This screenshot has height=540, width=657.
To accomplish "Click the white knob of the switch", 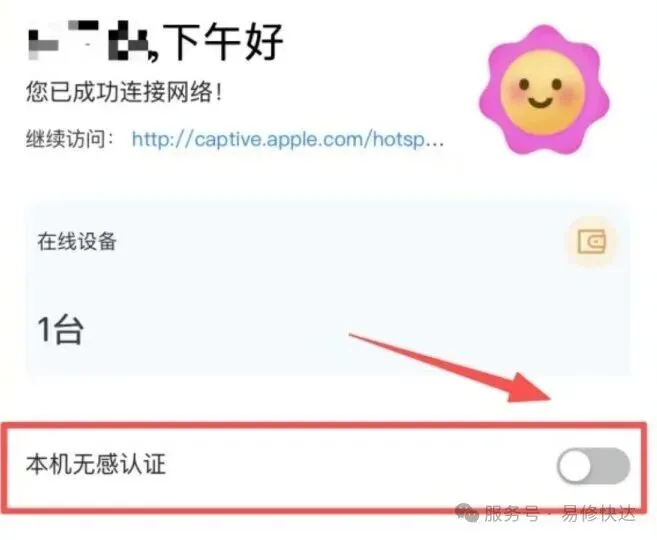I will (x=575, y=466).
